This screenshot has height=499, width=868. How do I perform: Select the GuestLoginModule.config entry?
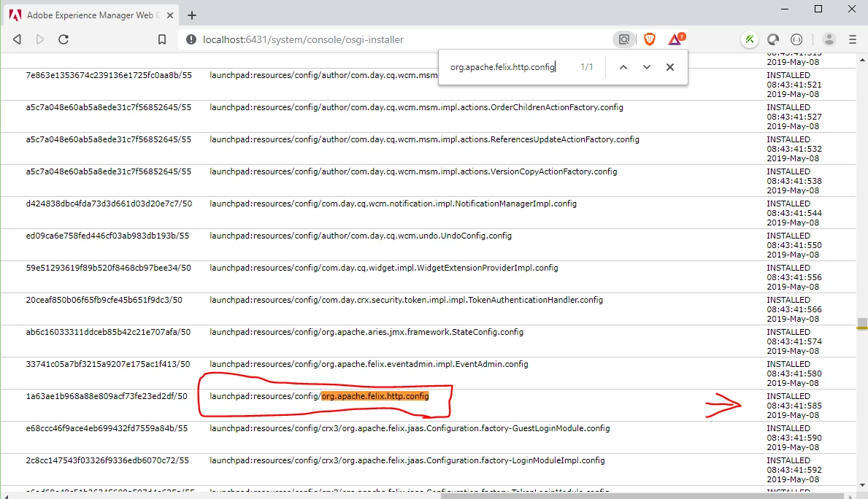click(x=410, y=428)
